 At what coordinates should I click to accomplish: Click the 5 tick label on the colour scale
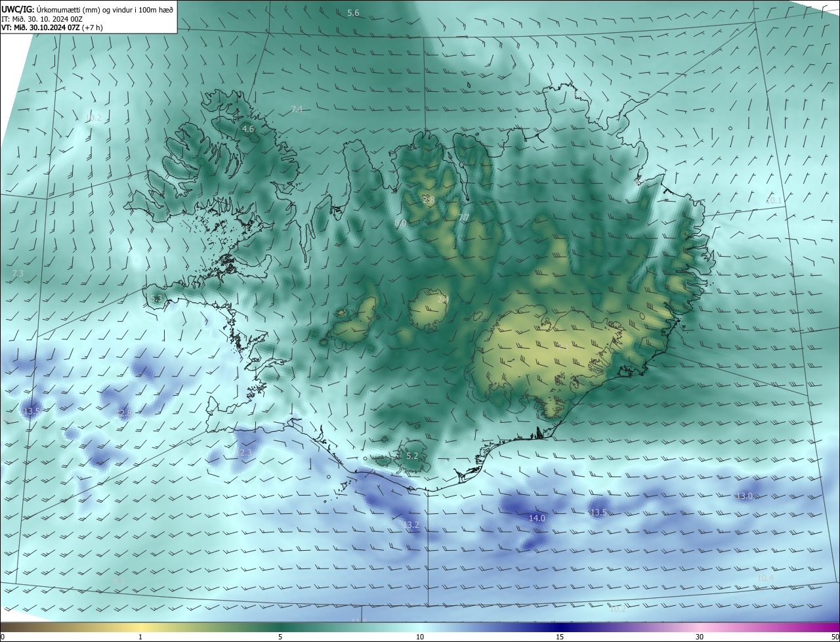pos(280,637)
